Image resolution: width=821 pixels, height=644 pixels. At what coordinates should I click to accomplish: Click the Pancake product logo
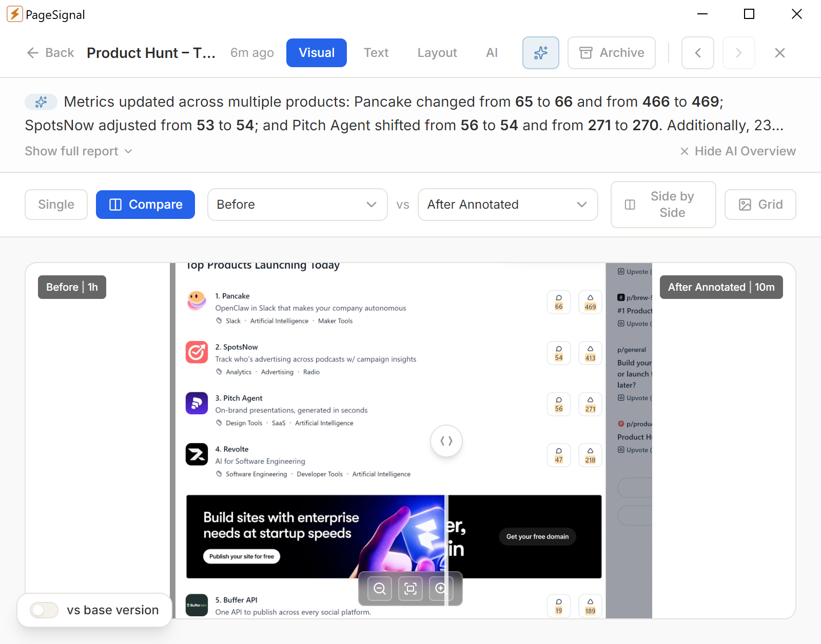coord(197,301)
